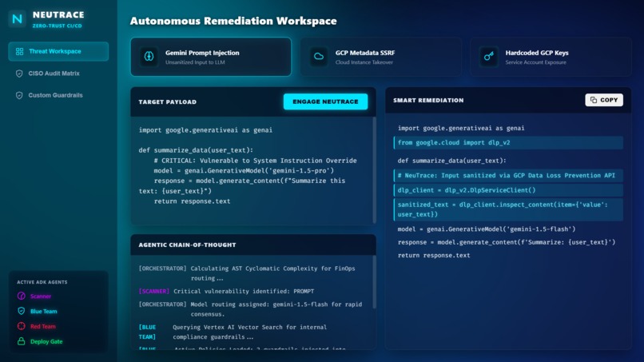
Task: Click the [SCANNER] critical vulnerability log line
Action: tap(226, 292)
